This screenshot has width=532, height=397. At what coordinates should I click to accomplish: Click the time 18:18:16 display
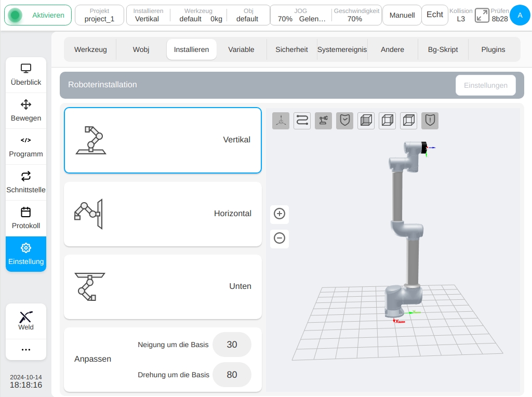point(26,385)
